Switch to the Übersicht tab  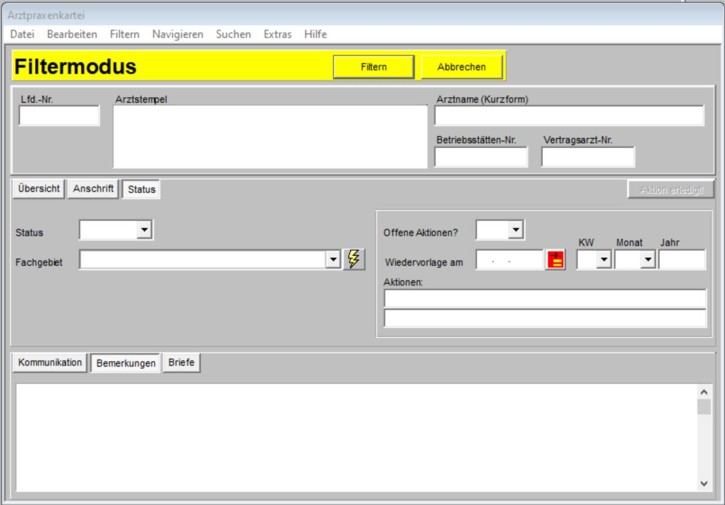tap(39, 189)
